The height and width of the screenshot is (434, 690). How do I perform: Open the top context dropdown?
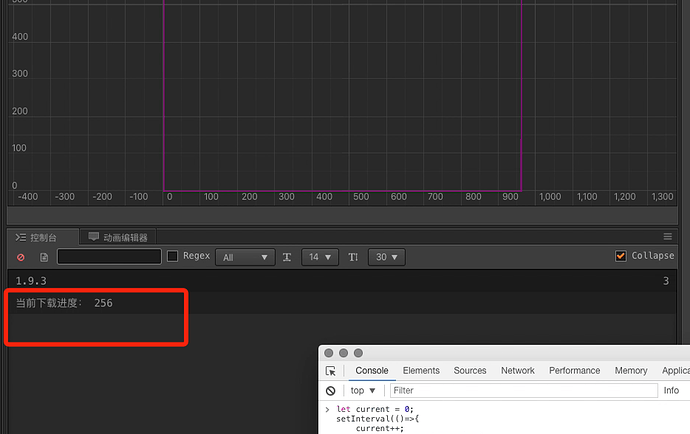pyautogui.click(x=363, y=390)
